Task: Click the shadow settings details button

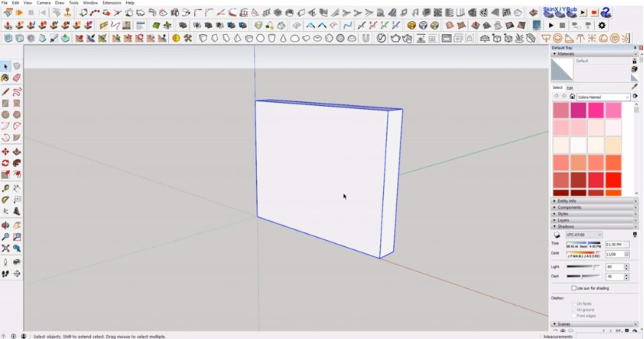Action: 635,235
